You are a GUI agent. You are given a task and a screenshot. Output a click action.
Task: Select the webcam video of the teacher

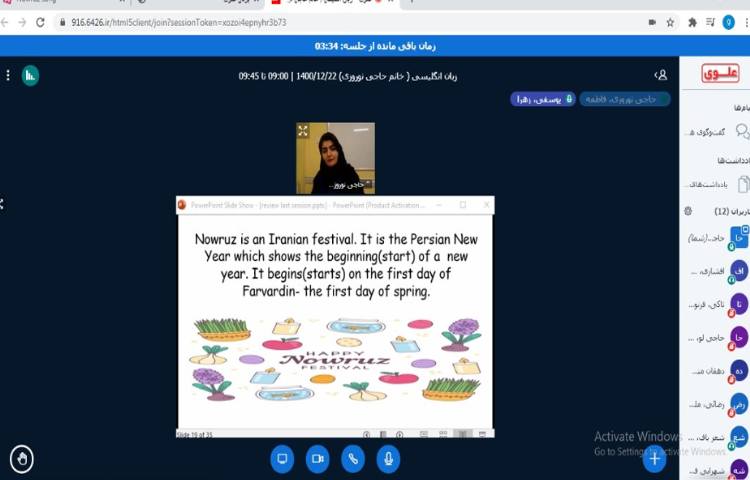click(336, 158)
